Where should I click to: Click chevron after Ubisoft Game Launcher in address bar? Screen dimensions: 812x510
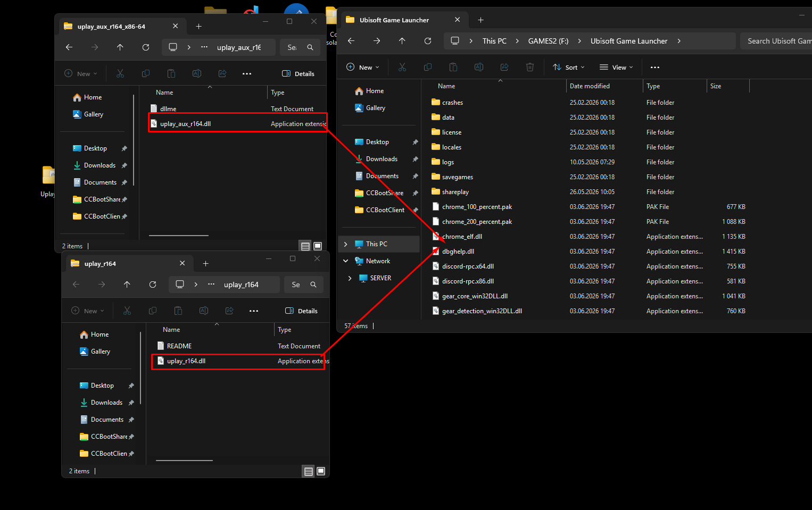679,41
